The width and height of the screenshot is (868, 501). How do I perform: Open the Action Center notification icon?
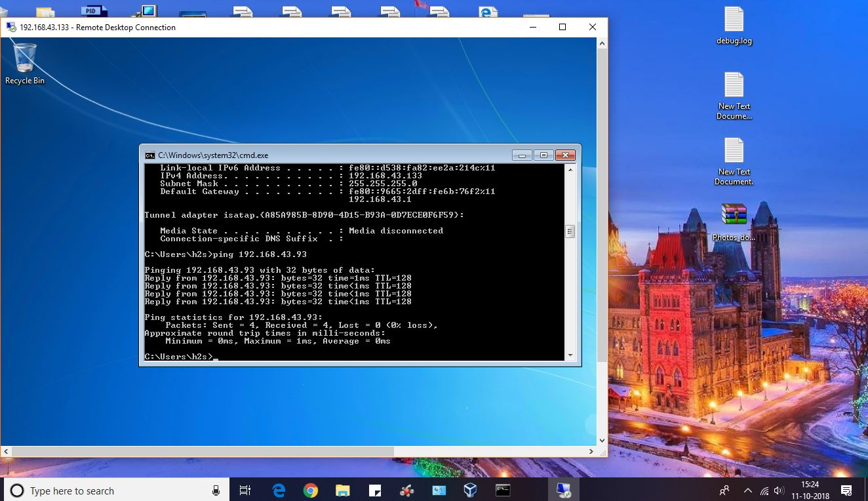[846, 491]
